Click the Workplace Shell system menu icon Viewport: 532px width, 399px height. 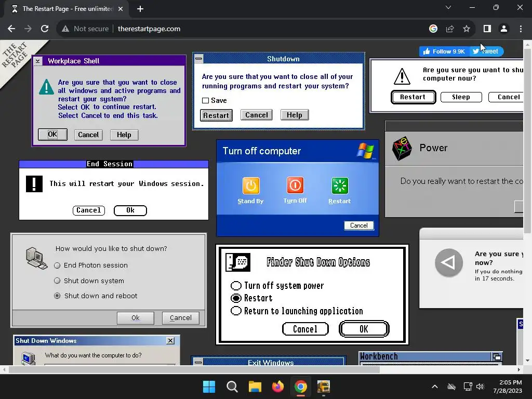37,61
